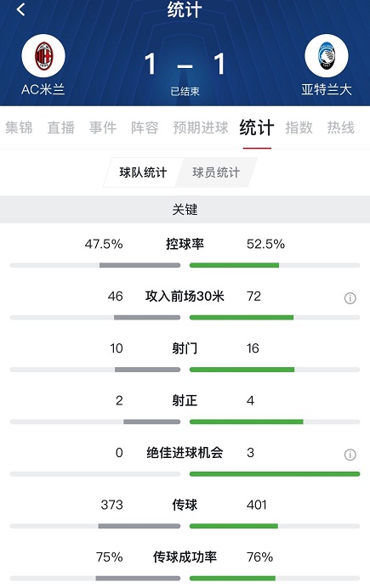Click the 亚特兰大 team name

[x=327, y=89]
